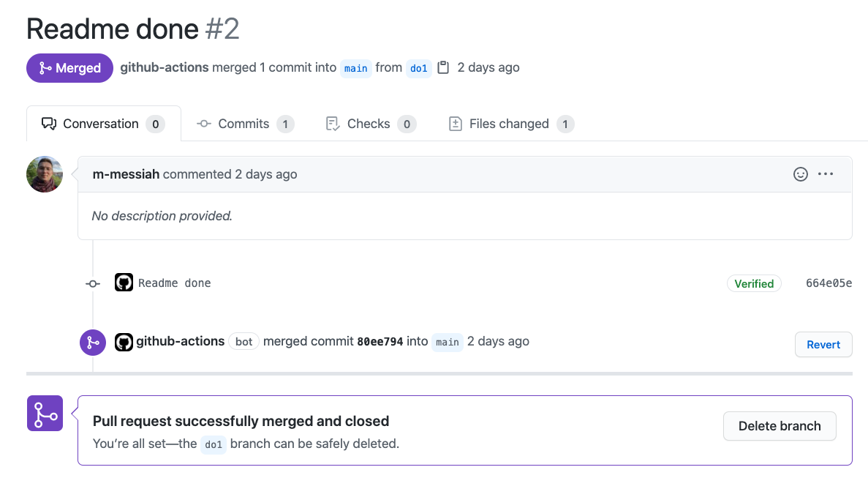Open the Readme done commit link

coord(174,283)
